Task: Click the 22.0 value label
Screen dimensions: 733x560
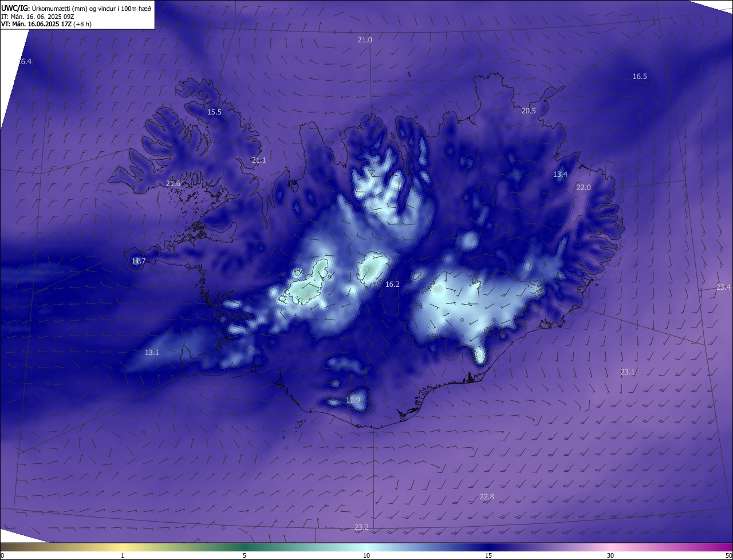Action: tap(584, 187)
